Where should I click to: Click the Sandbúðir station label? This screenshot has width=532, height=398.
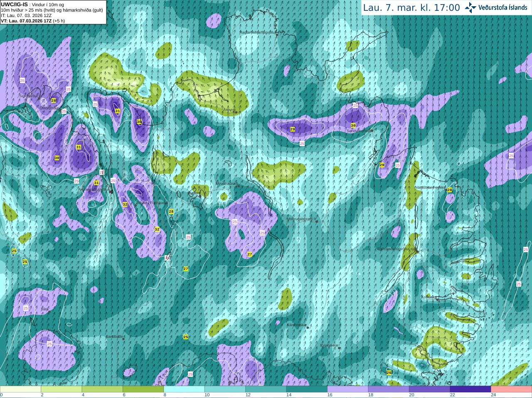114,337
